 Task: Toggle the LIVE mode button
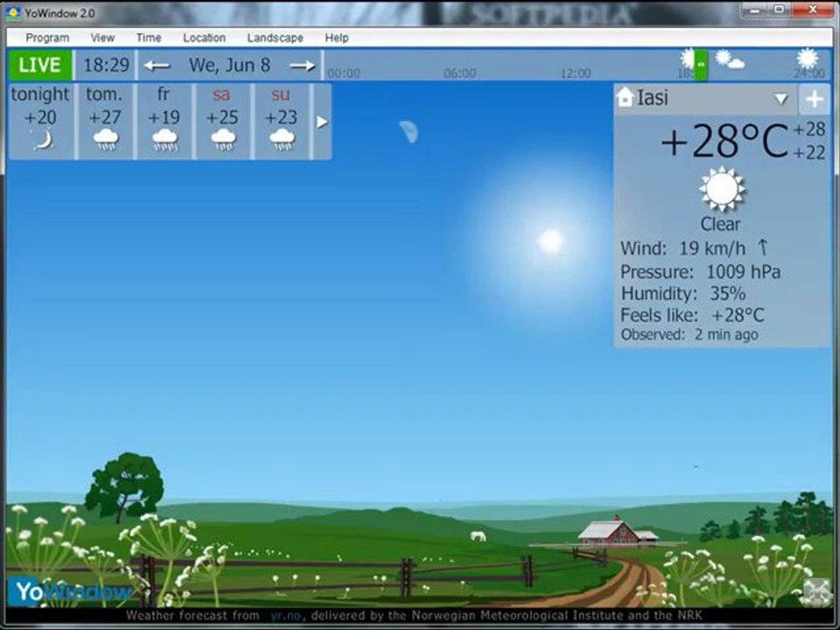tap(39, 66)
